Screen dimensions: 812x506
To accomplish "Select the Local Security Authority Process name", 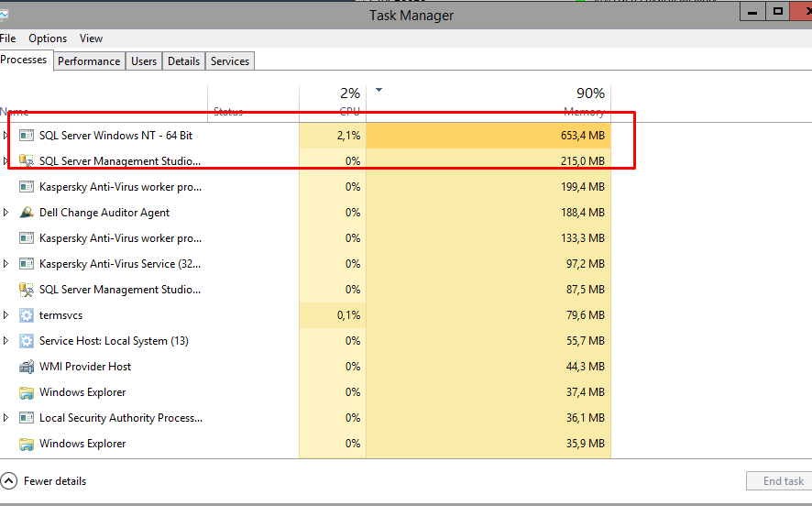I will pos(121,418).
